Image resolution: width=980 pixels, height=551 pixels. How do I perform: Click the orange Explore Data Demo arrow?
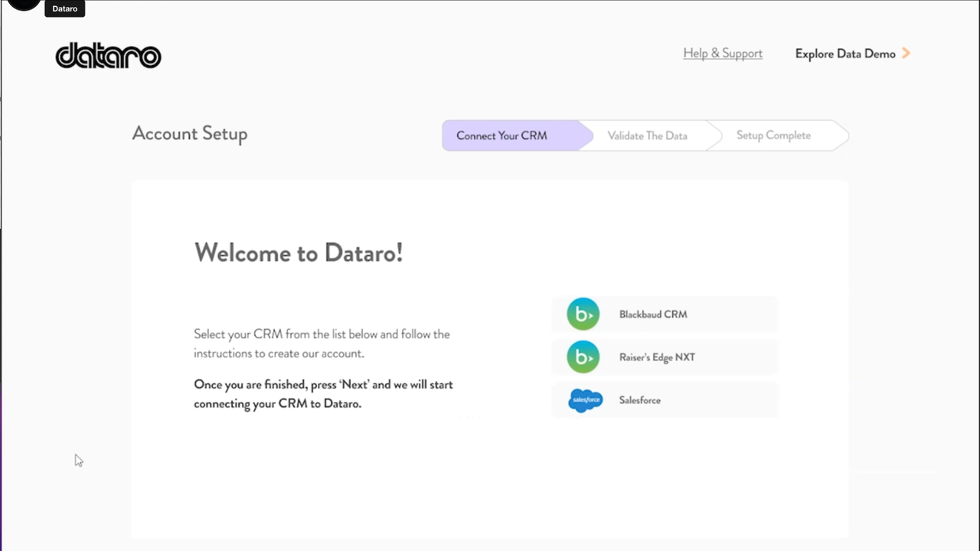[906, 53]
